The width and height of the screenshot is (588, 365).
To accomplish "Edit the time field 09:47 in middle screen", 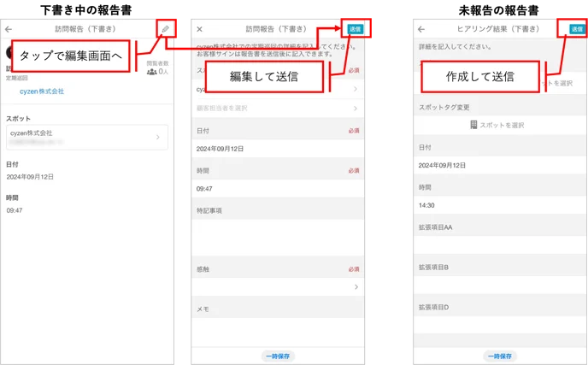I will [278, 189].
